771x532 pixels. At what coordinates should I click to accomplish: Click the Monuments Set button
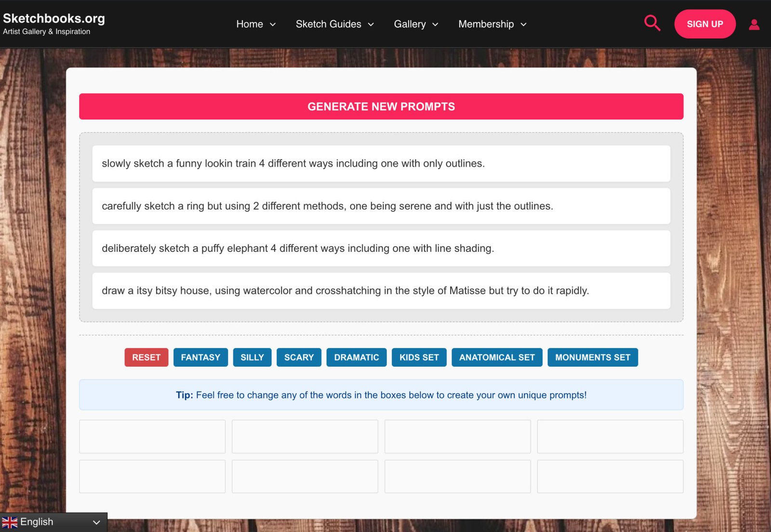593,358
